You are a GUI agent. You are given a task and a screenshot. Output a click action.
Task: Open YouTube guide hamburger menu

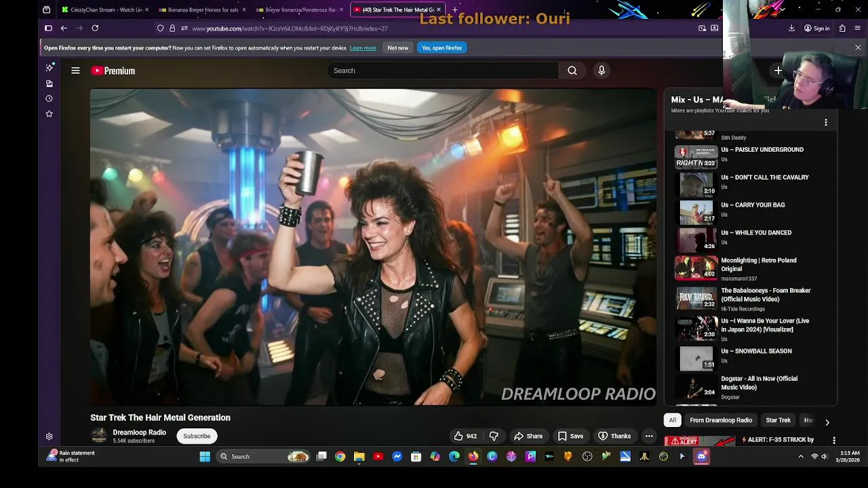[x=75, y=70]
